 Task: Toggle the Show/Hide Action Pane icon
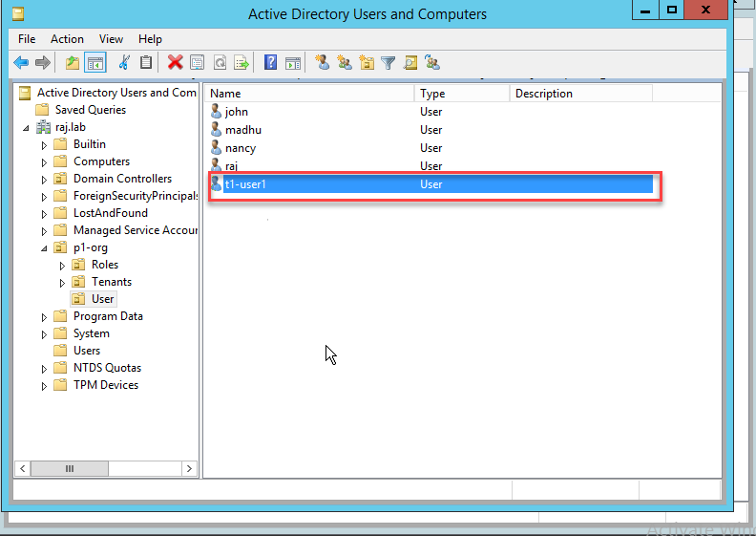click(x=293, y=63)
